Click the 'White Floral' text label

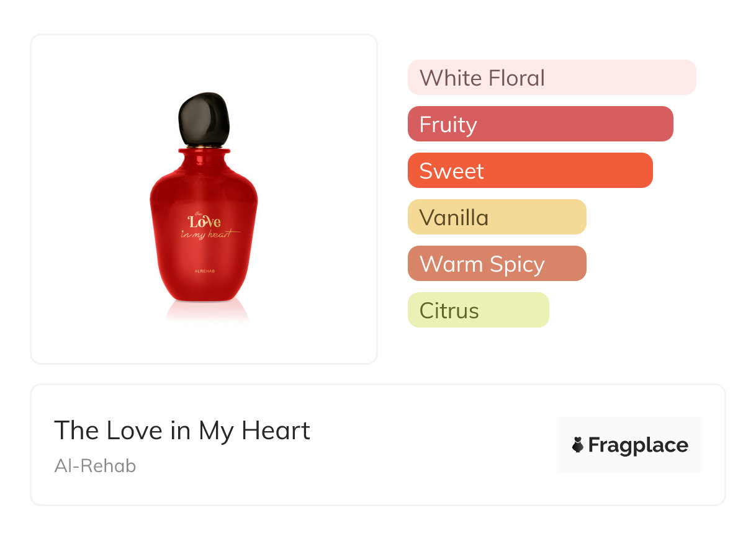[482, 78]
